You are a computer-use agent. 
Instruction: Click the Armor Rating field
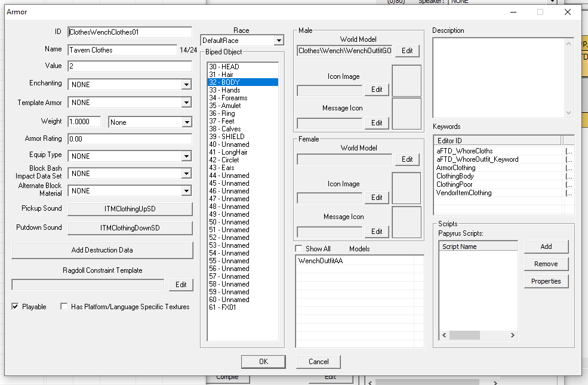(x=130, y=138)
